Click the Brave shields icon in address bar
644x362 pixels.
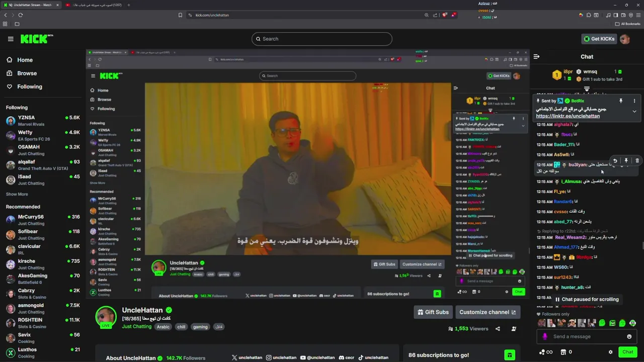(445, 15)
